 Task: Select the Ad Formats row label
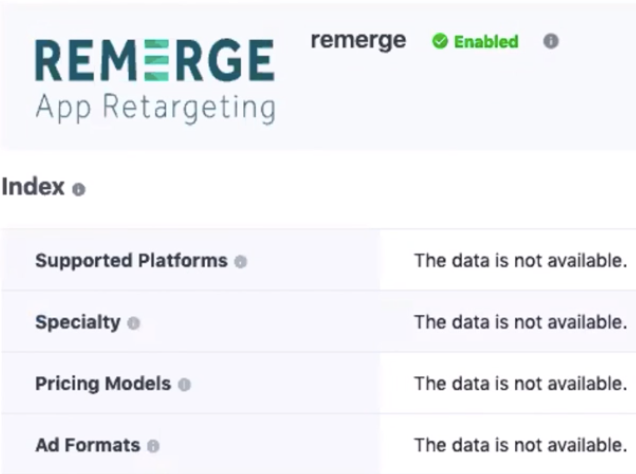click(x=87, y=445)
